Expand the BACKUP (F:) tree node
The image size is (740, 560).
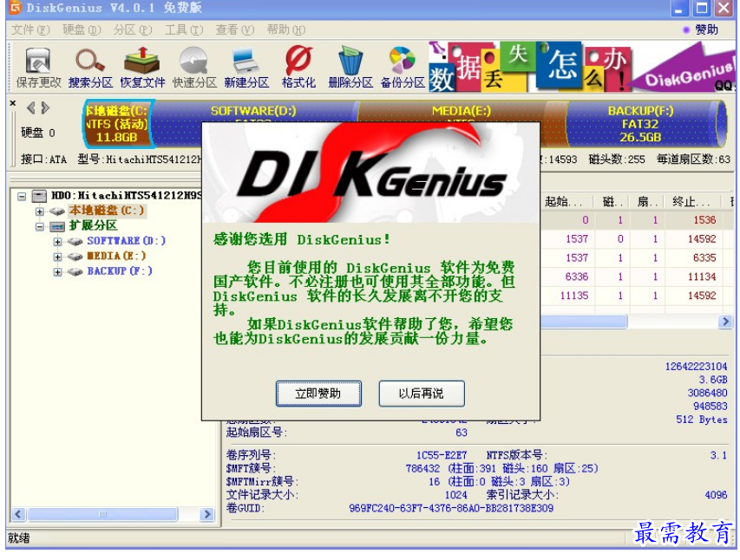coord(57,271)
